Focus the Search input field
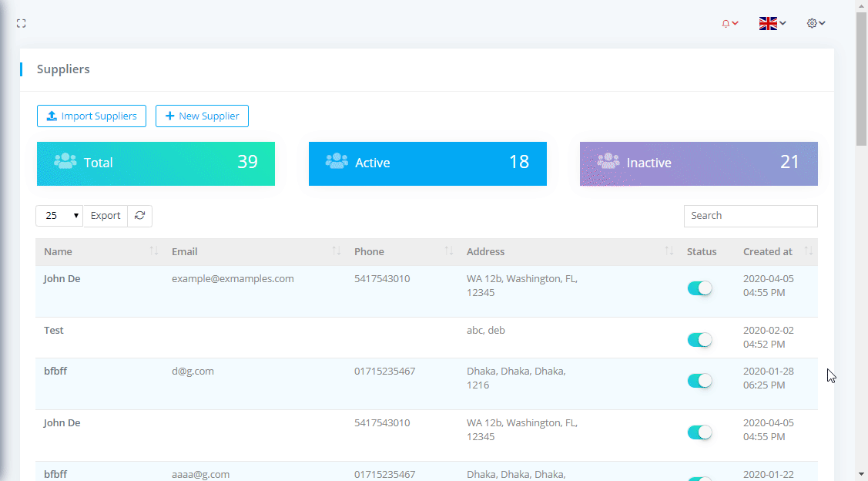The height and width of the screenshot is (481, 868). coord(750,216)
